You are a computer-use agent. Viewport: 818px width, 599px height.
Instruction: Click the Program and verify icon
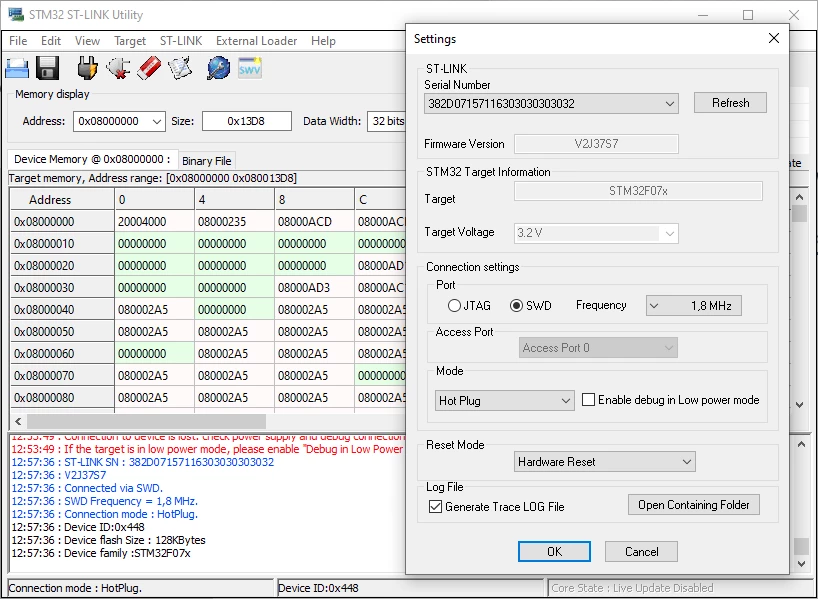(180, 68)
